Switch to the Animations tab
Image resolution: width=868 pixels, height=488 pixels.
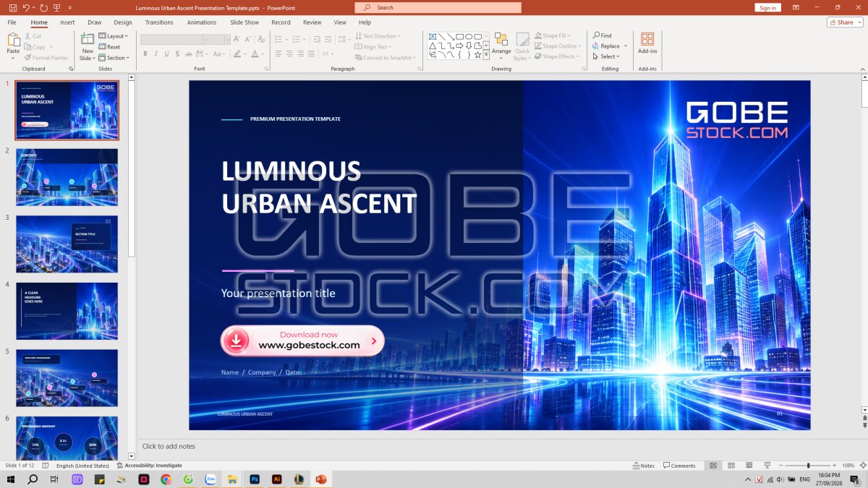(x=202, y=22)
